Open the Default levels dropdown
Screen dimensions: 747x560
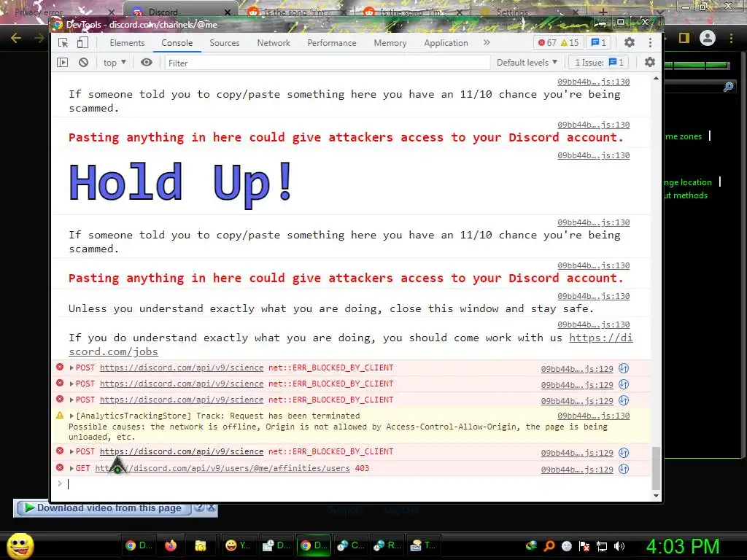[527, 63]
